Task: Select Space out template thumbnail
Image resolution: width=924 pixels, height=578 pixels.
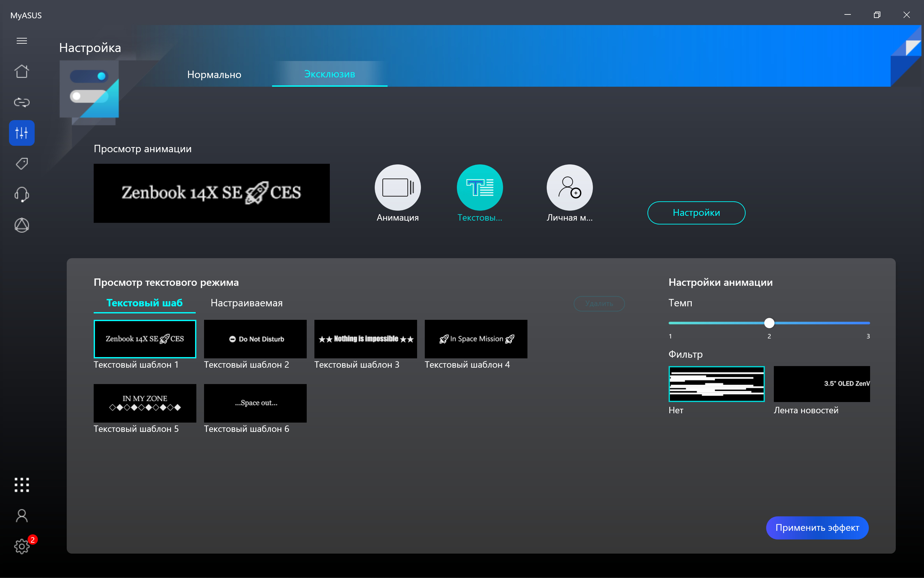Action: click(x=255, y=403)
